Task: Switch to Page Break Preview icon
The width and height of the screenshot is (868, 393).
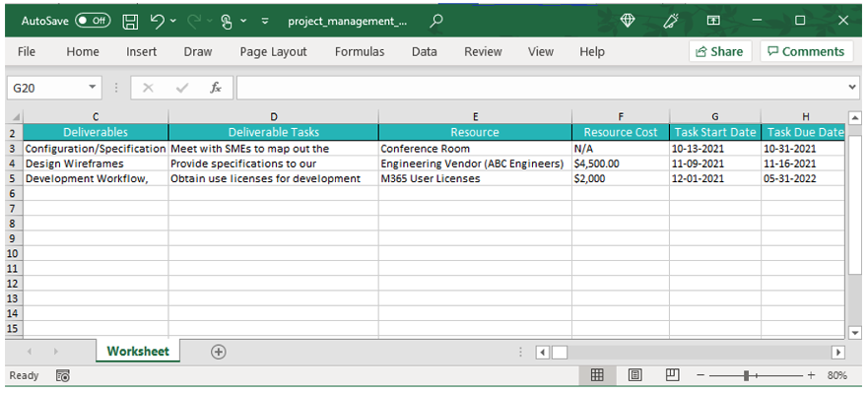Action: [x=672, y=375]
